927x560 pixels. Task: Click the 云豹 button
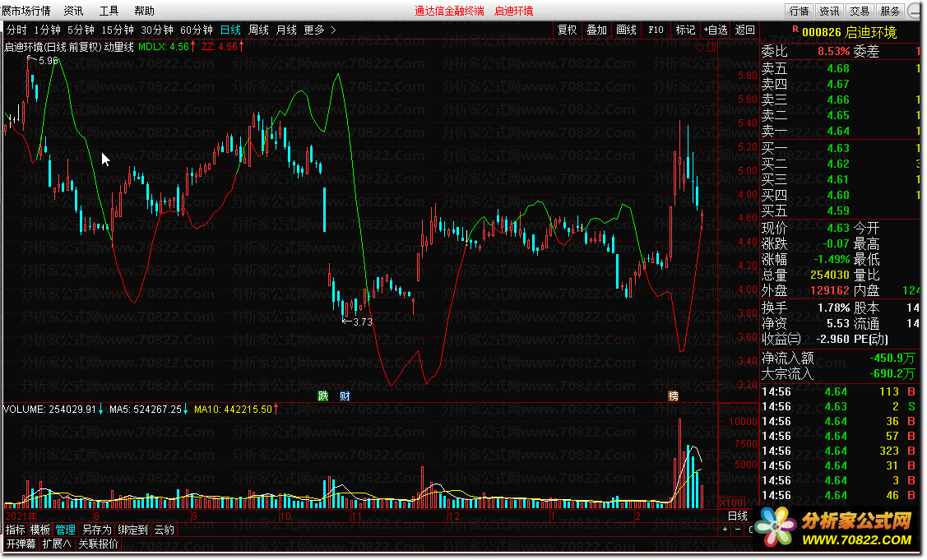(164, 530)
